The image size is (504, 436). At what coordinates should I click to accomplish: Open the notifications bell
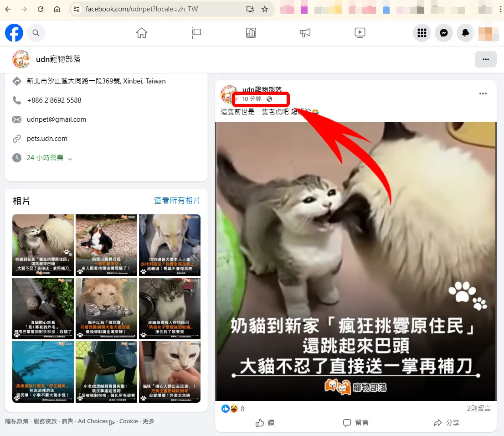[466, 32]
